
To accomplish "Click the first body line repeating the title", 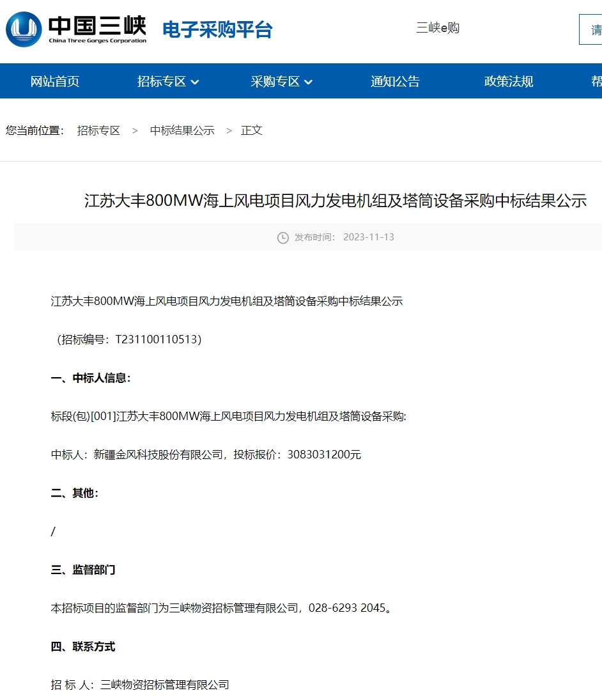I will pyautogui.click(x=227, y=301).
